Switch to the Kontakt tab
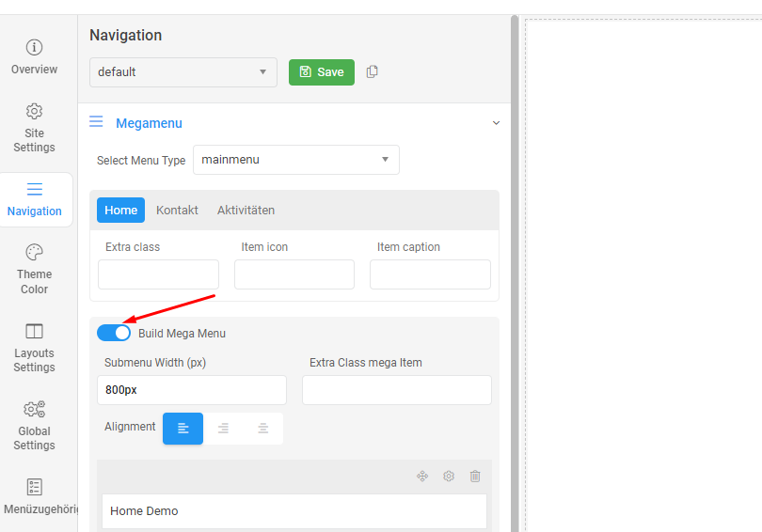The width and height of the screenshot is (762, 532). pyautogui.click(x=177, y=211)
